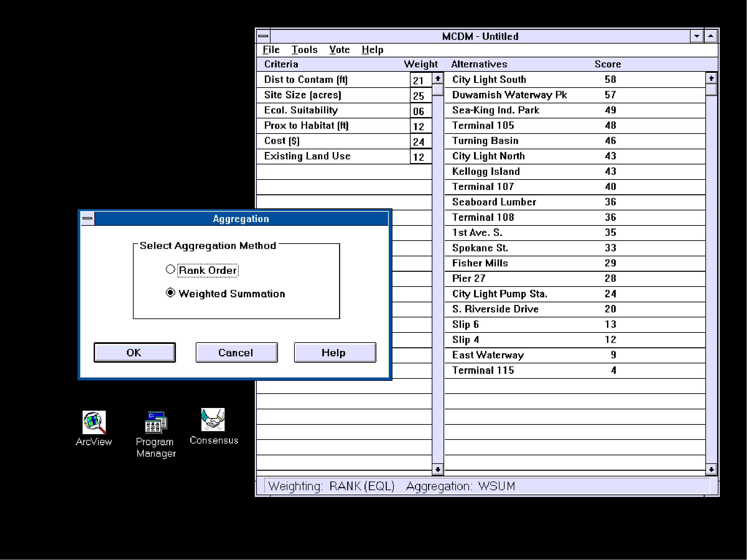
Task: Select the Weighted Summation radio button
Action: tap(171, 293)
